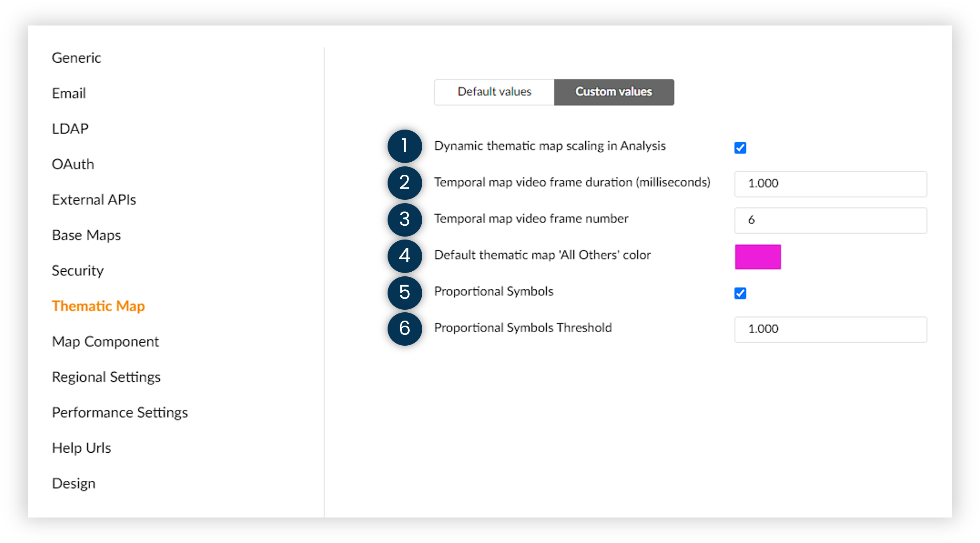The image size is (980, 543).
Task: Navigate to Base Maps settings
Action: coord(86,235)
